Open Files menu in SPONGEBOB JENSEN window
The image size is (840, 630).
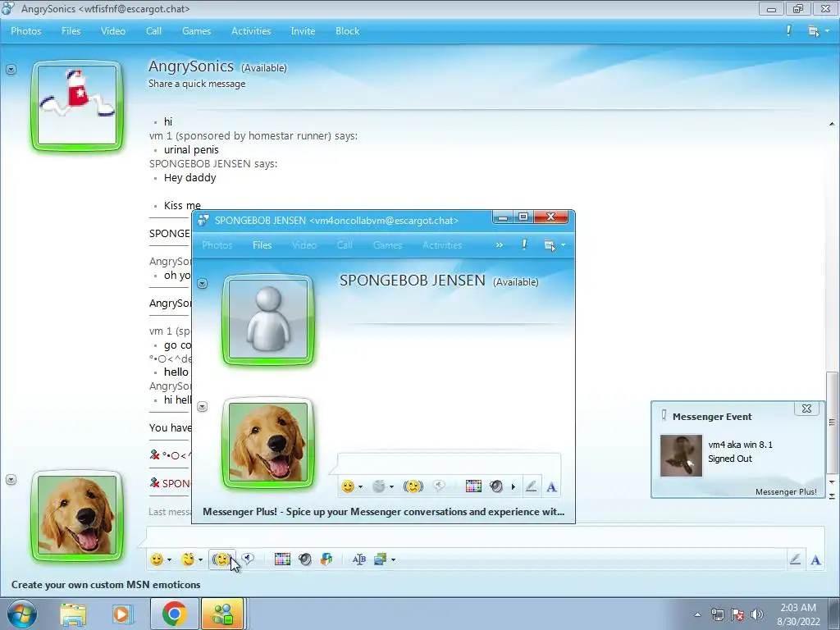pos(262,244)
